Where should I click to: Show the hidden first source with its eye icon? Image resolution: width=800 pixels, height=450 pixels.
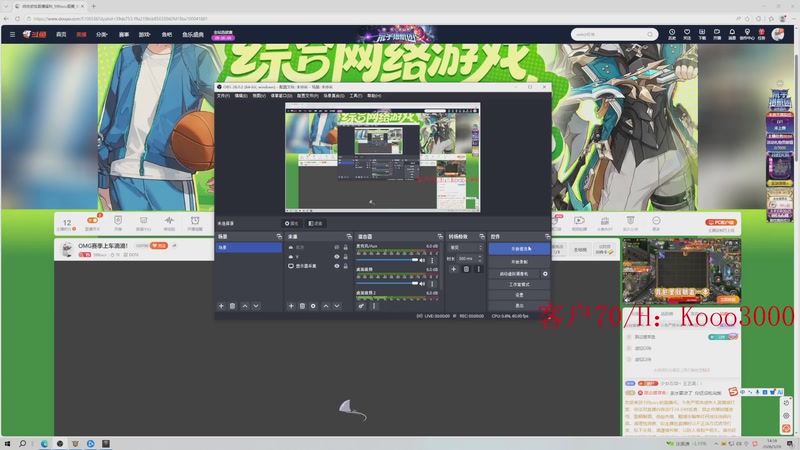(337, 247)
